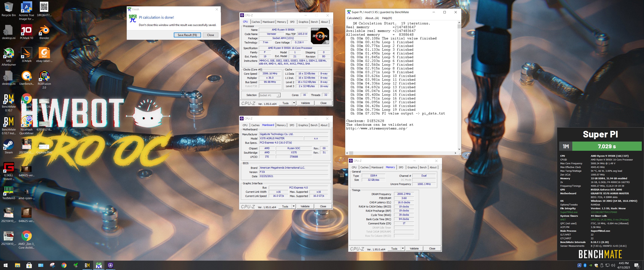This screenshot has width=644, height=270.
Task: Launch RGBFusion 2.0 desktop shortcut
Action: [44, 80]
